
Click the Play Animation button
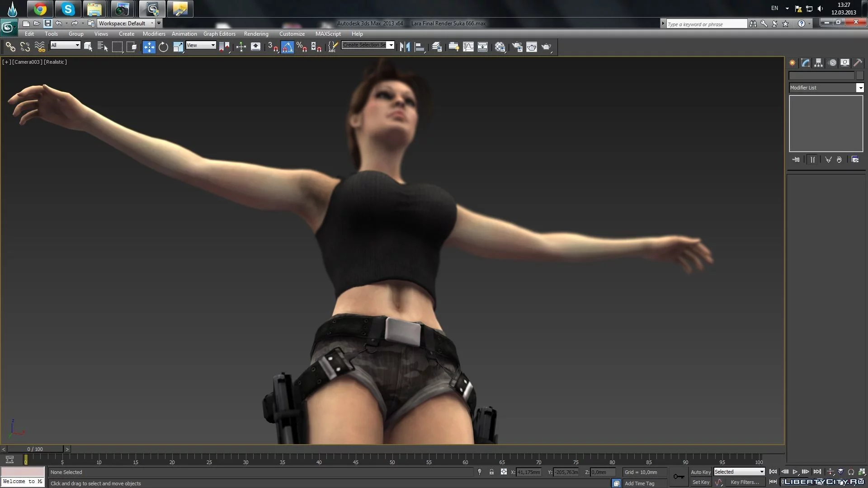[x=795, y=472]
